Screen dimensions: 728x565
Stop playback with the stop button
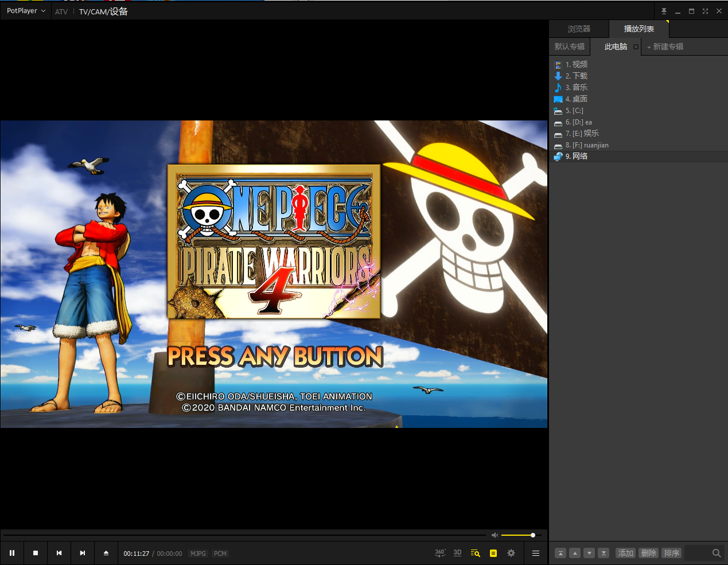[36, 553]
